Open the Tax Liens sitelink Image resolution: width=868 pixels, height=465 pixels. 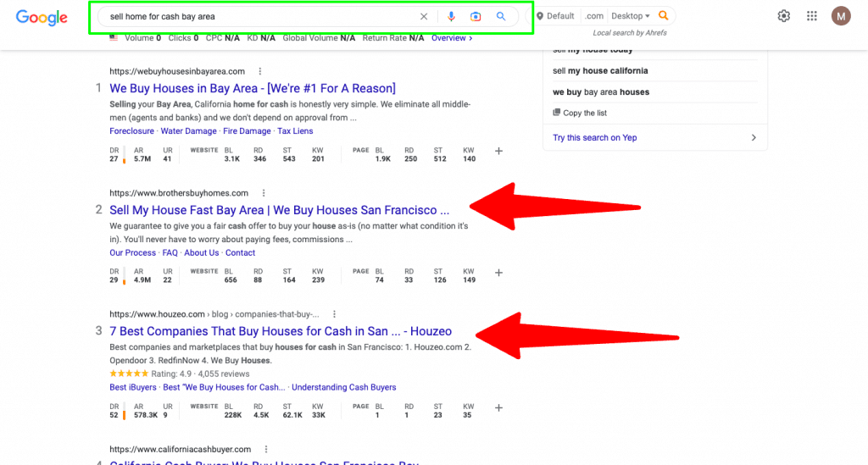click(295, 131)
